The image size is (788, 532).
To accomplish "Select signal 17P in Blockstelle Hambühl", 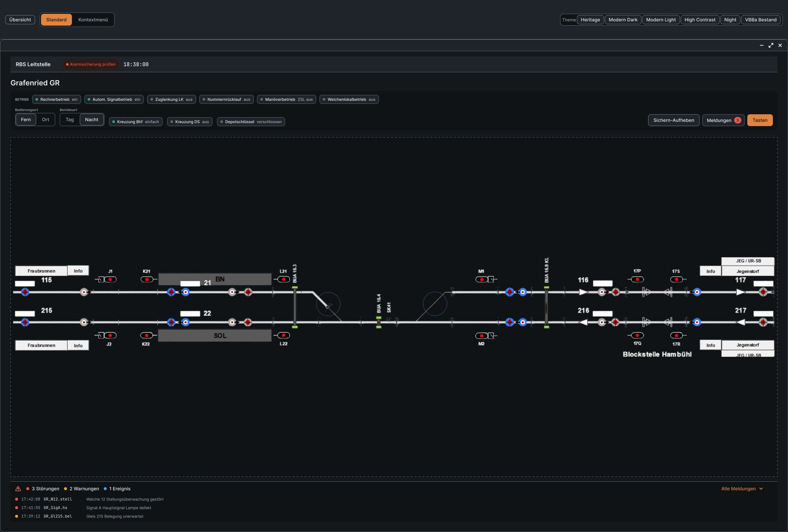I will pos(637,279).
